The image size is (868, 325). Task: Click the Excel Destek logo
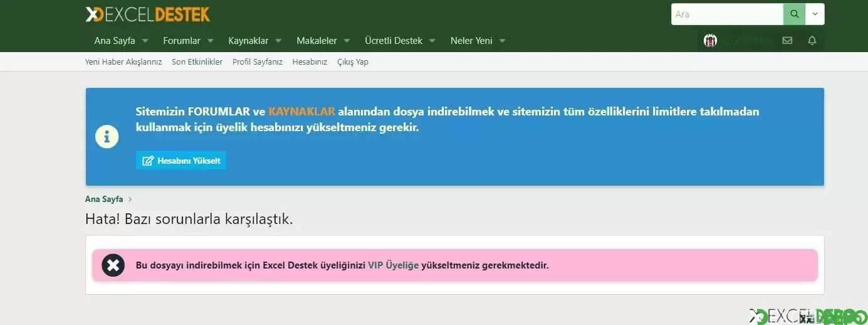pos(148,14)
